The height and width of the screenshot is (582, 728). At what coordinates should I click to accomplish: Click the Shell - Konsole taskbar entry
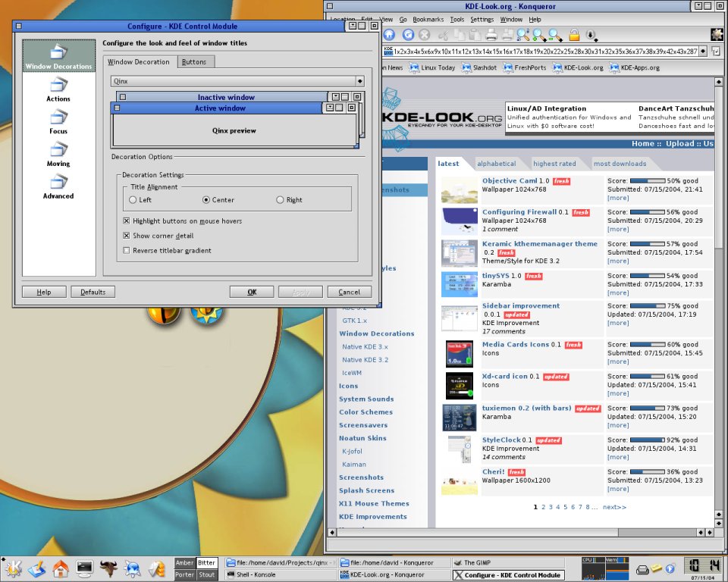tap(281, 574)
